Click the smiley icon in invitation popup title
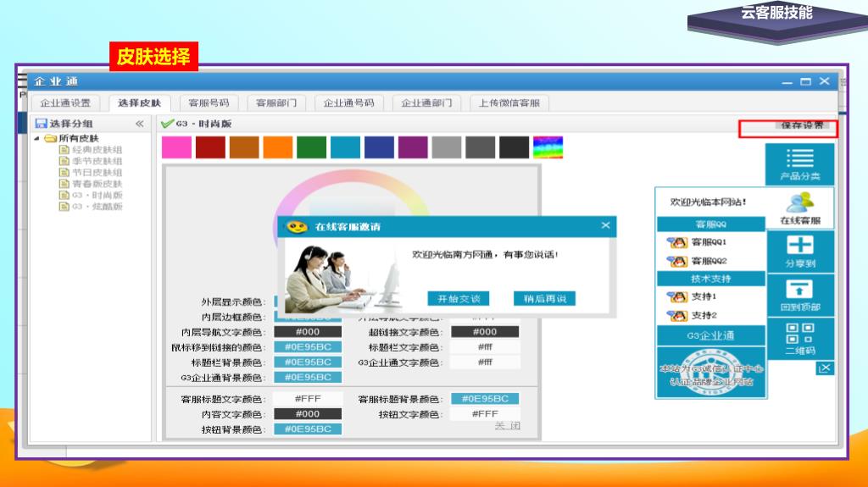Screen dimensions: 868x487 pyautogui.click(x=297, y=226)
